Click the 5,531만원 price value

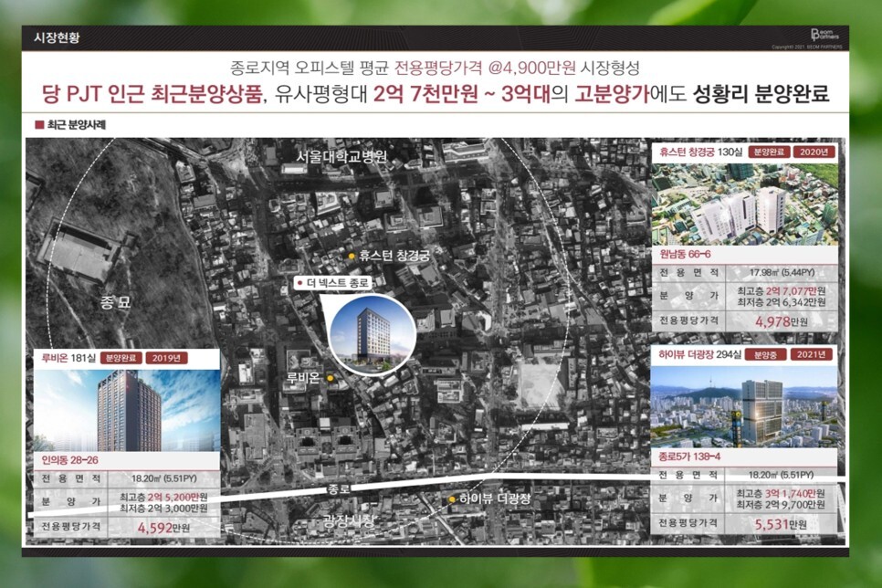[x=781, y=524]
